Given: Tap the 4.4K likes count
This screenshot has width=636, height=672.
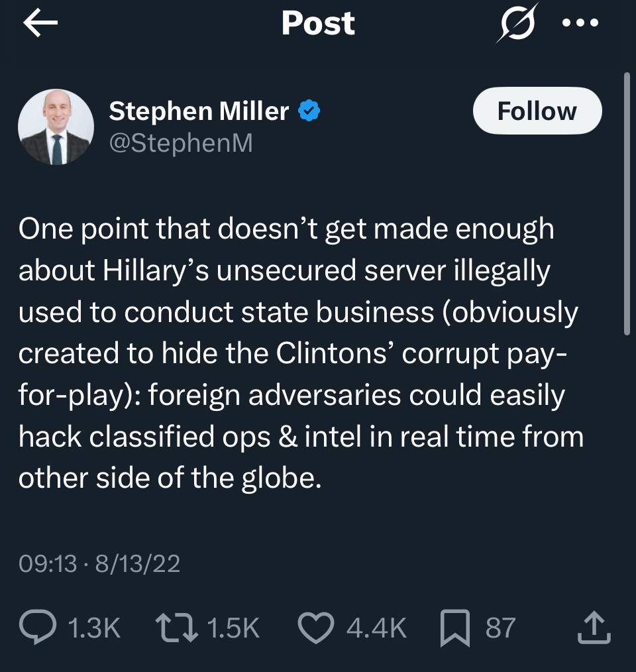Looking at the screenshot, I should pos(376,628).
